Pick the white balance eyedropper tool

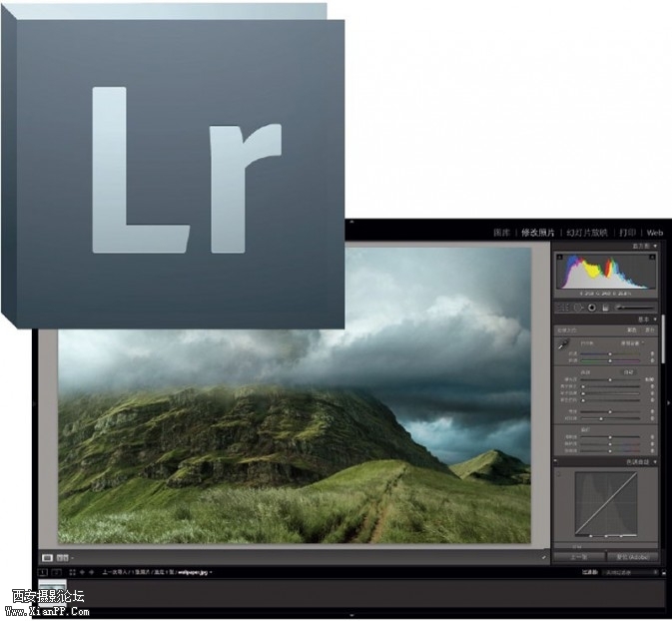point(563,341)
